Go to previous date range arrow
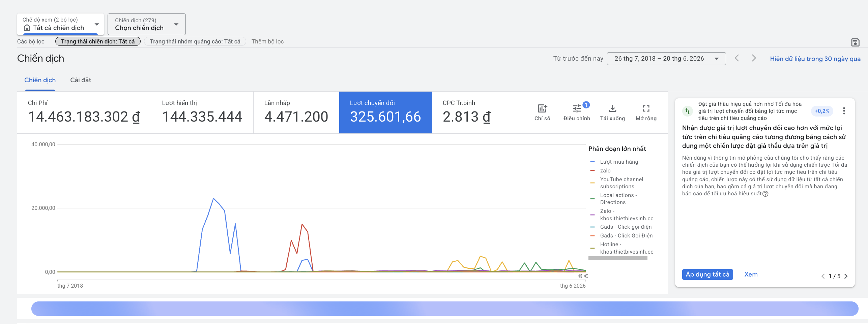Image resolution: width=868 pixels, height=324 pixels. point(737,58)
